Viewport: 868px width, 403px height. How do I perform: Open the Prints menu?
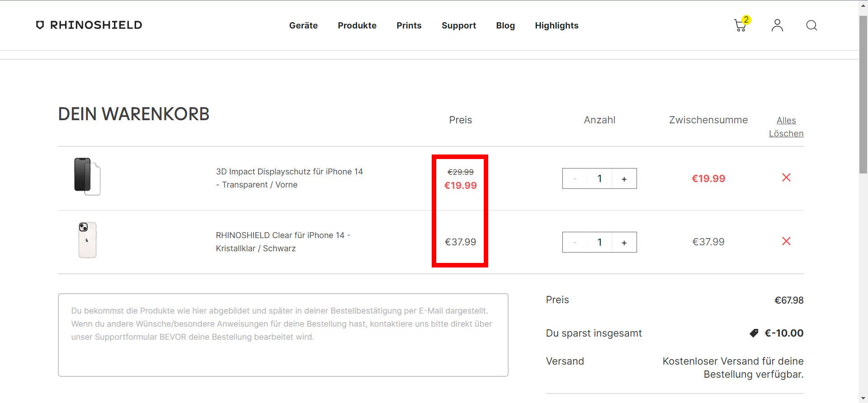pyautogui.click(x=409, y=25)
